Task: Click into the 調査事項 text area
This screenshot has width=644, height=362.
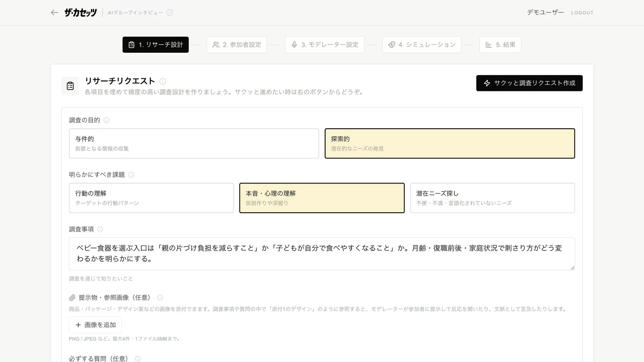Action: coord(322,254)
